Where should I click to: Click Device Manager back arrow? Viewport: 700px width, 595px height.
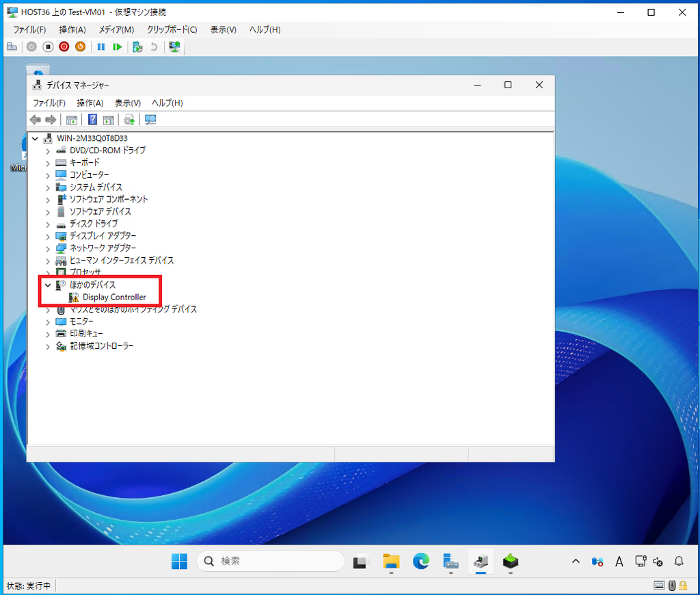pyautogui.click(x=36, y=120)
